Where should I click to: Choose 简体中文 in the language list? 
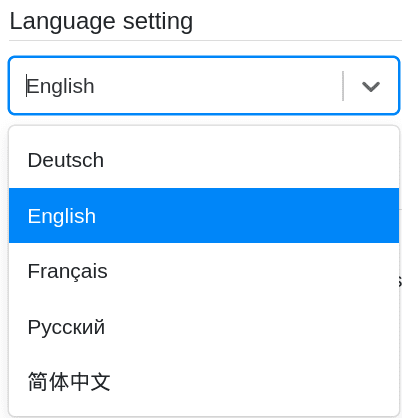(x=204, y=382)
